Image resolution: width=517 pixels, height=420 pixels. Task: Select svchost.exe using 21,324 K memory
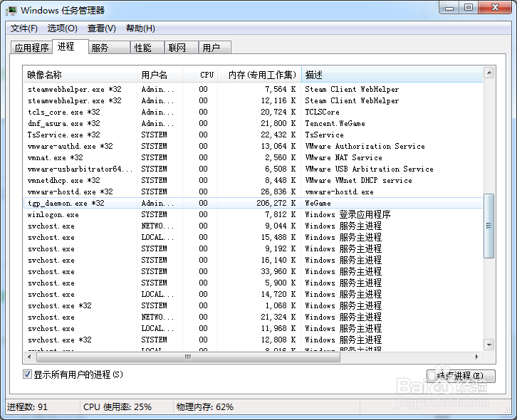click(x=254, y=317)
